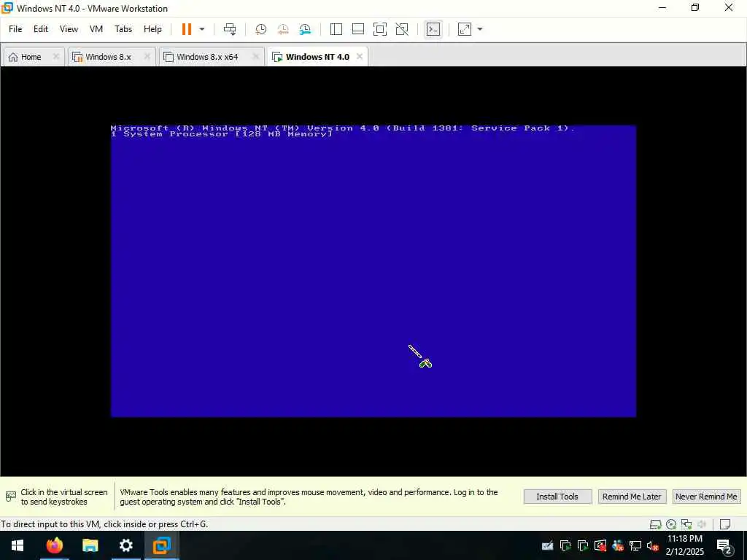Click the VMware app icon in title bar

pos(7,8)
